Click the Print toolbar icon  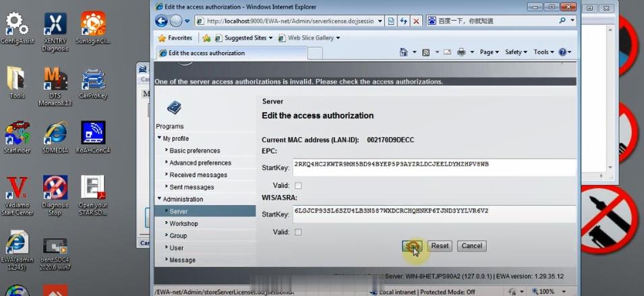click(x=461, y=52)
